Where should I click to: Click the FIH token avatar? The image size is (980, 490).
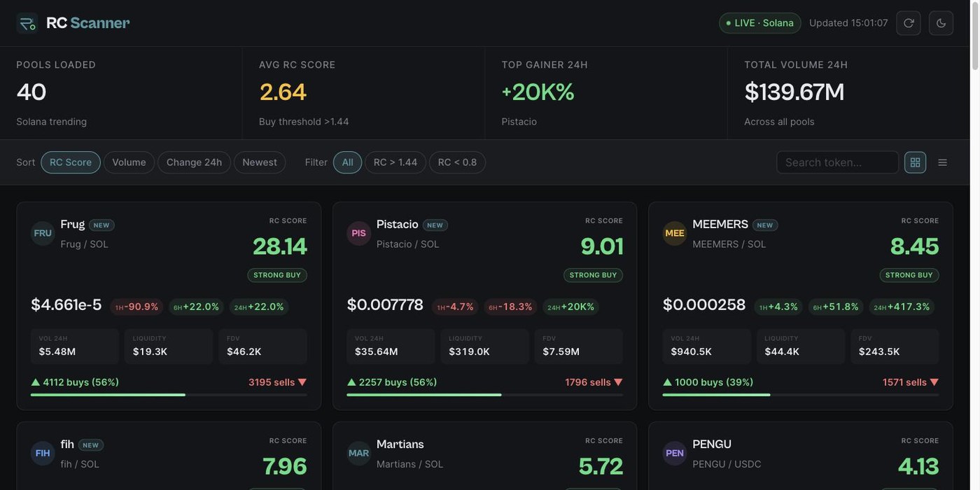(x=43, y=453)
